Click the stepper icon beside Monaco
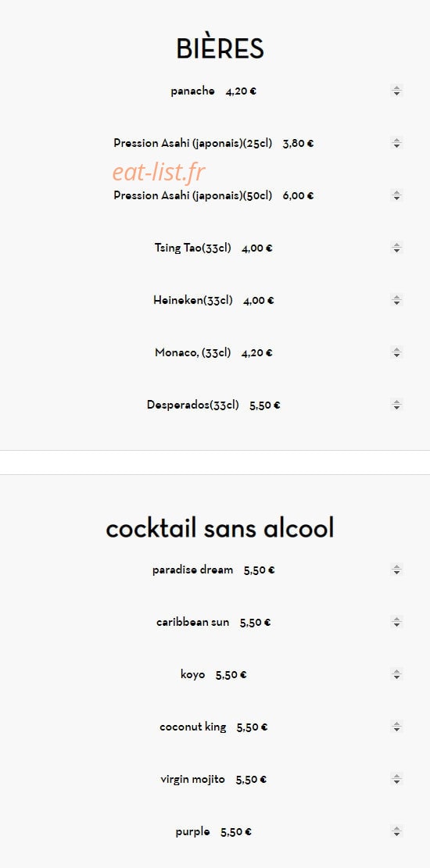430x868 pixels. pos(396,352)
